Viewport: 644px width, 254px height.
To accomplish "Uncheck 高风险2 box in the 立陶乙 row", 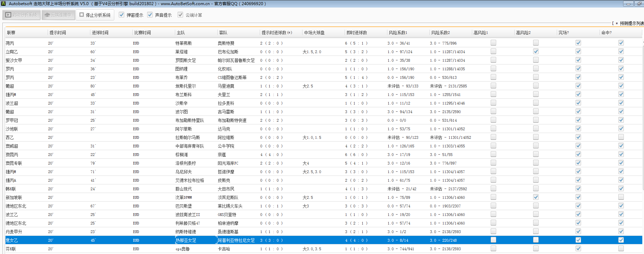I will click(536, 51).
